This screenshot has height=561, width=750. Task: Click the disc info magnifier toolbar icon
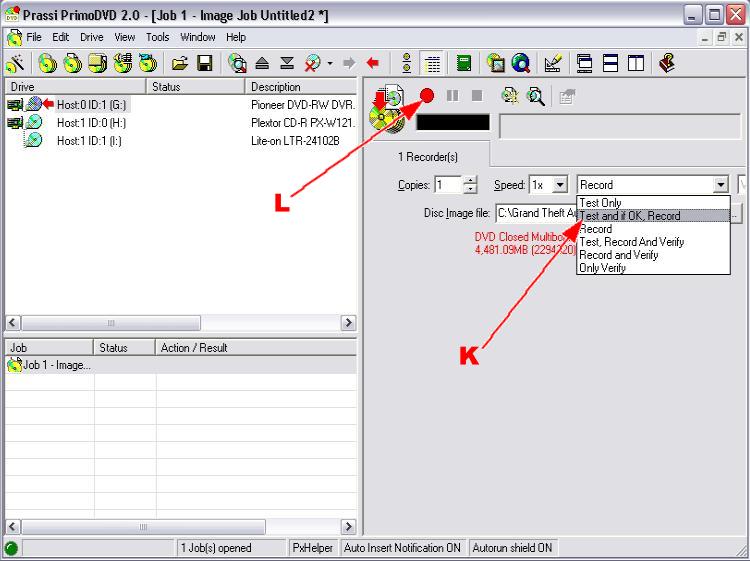pyautogui.click(x=237, y=63)
